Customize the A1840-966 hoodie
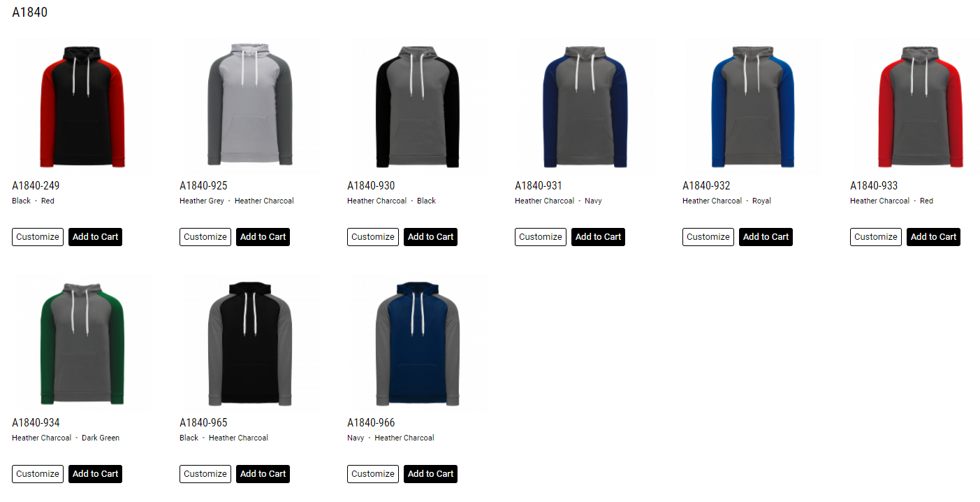The width and height of the screenshot is (980, 502). [373, 474]
